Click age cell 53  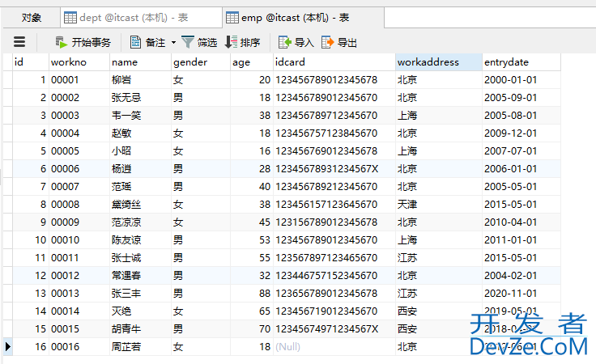tap(252, 240)
